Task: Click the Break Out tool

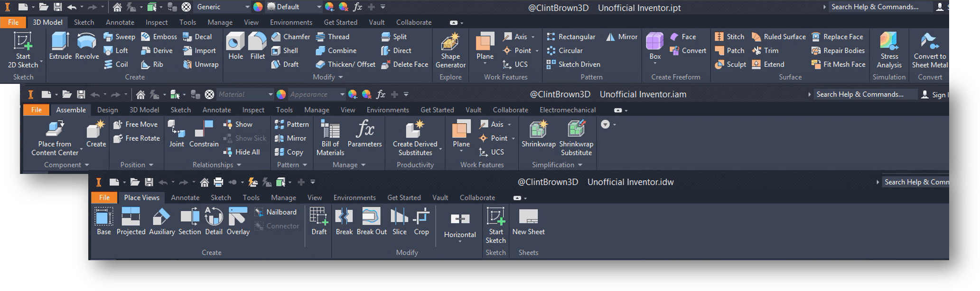Action: (372, 222)
